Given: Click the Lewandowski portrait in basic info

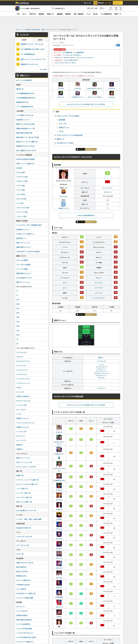Looking at the screenshot, I should (63, 174).
